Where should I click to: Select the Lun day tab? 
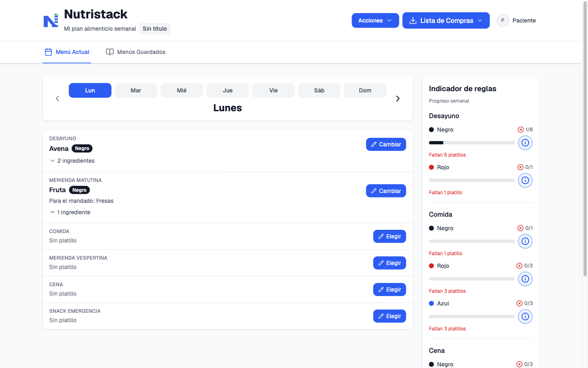coord(90,90)
